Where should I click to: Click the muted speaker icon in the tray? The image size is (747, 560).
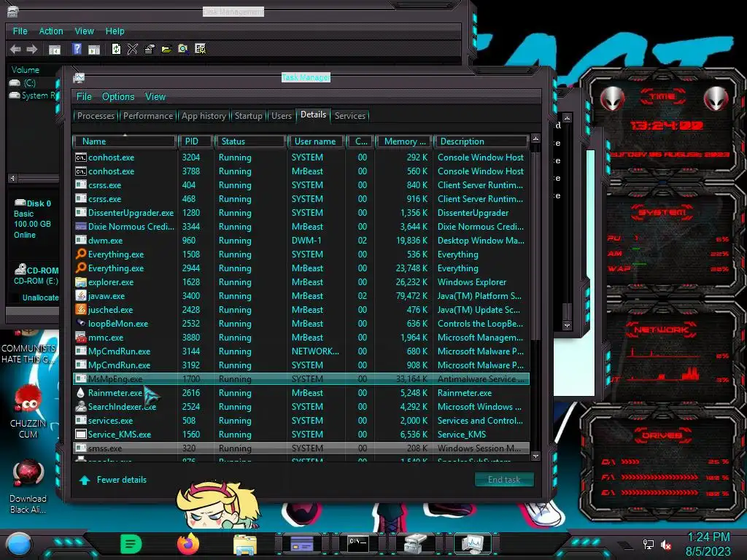pyautogui.click(x=665, y=544)
